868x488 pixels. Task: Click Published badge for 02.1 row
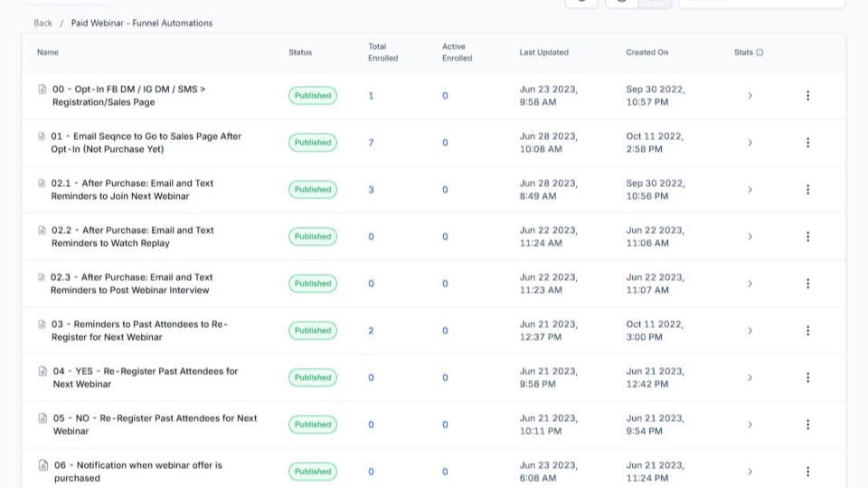(313, 190)
